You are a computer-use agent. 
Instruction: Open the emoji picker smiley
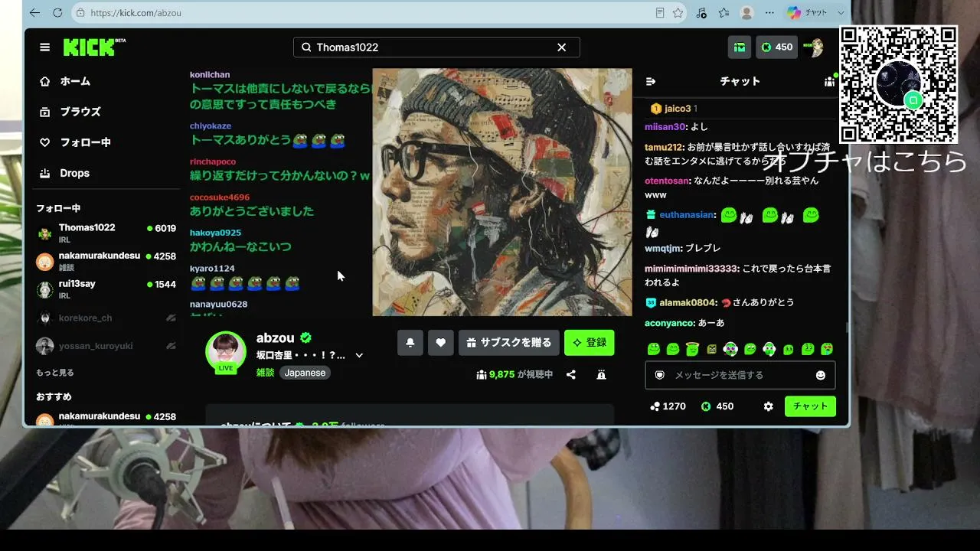pos(821,375)
